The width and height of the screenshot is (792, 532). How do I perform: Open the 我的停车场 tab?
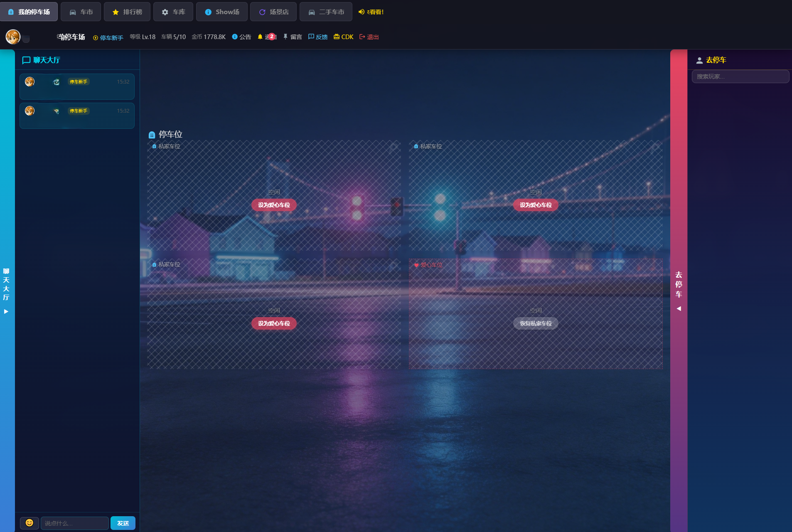click(29, 12)
